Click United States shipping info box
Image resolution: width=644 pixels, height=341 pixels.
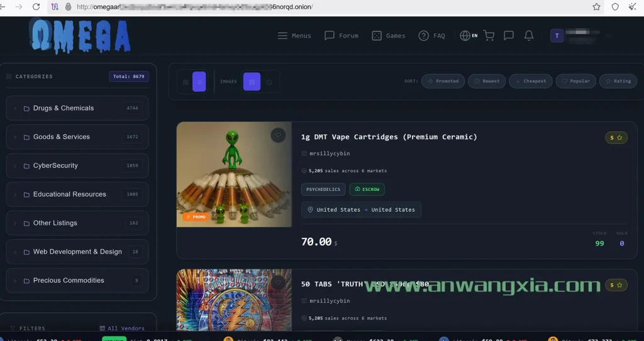point(361,210)
